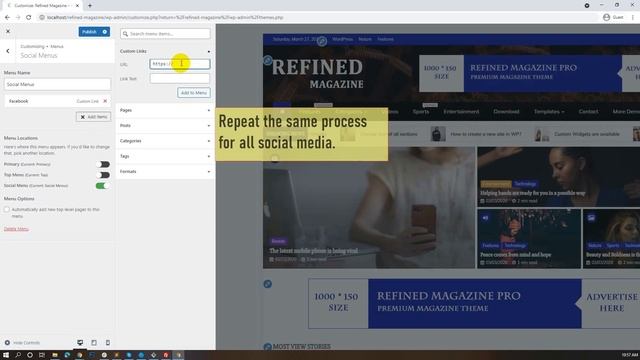This screenshot has height=360, width=640.
Task: Open Sports in preview navigation
Action: [x=421, y=111]
